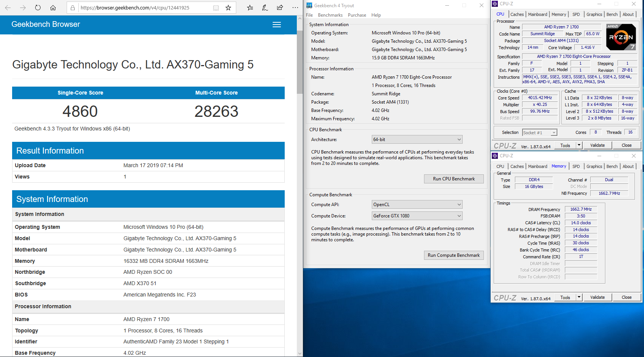The height and width of the screenshot is (357, 644).
Task: Focus the browser address bar URL
Action: pos(135,8)
